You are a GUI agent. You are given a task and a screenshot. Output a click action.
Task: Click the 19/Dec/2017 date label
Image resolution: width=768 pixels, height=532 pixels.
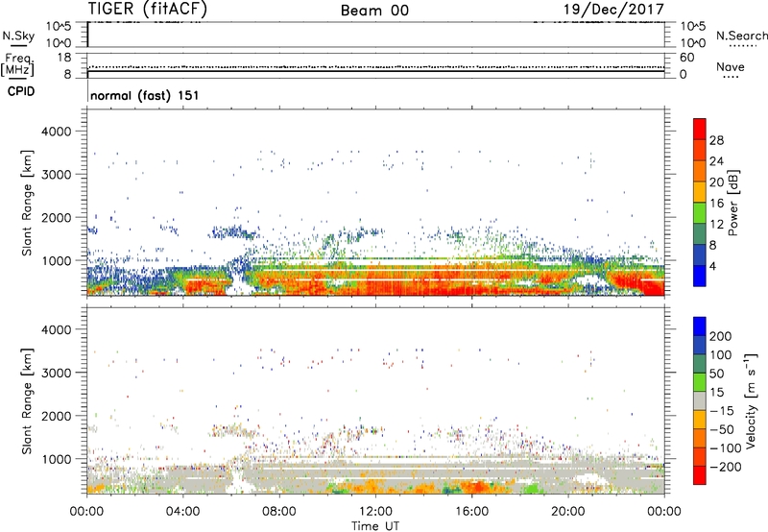point(613,10)
